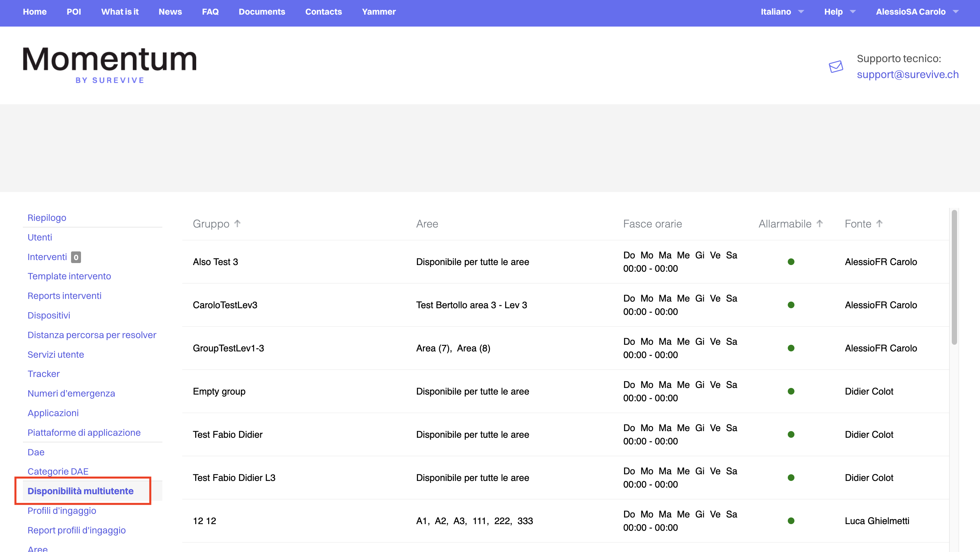Open the Disponibilità multiutente section
Screen dimensions: 980x552
[81, 491]
